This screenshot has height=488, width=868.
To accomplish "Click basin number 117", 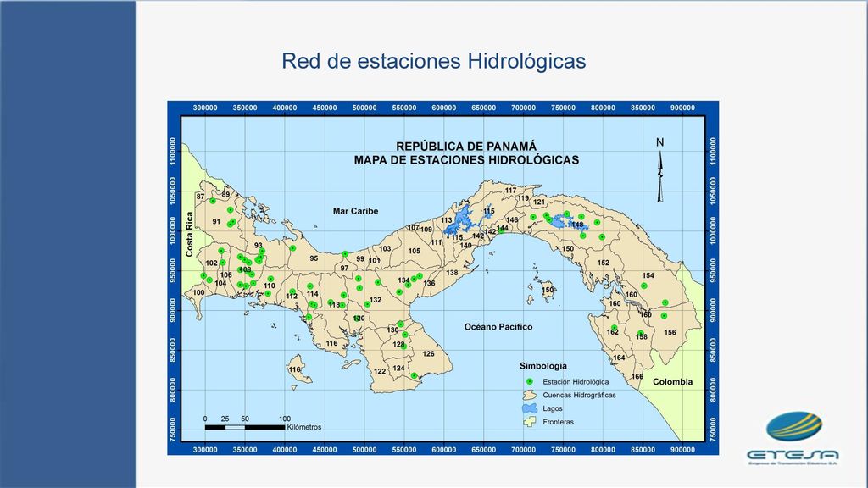I will pyautogui.click(x=510, y=190).
